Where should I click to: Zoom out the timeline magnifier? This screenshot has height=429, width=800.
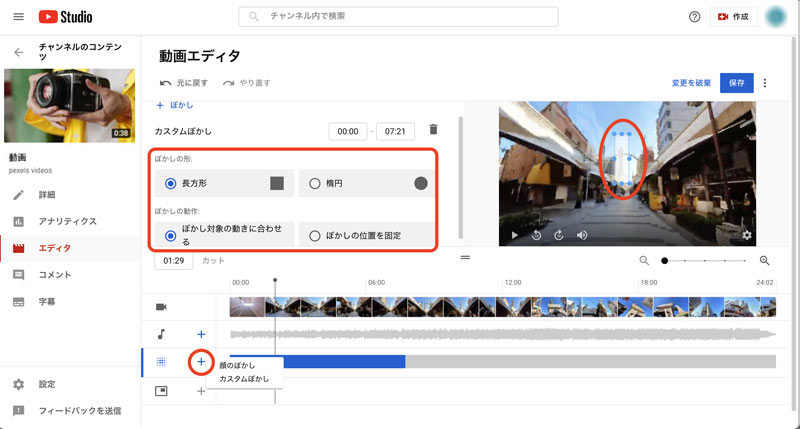pyautogui.click(x=644, y=261)
